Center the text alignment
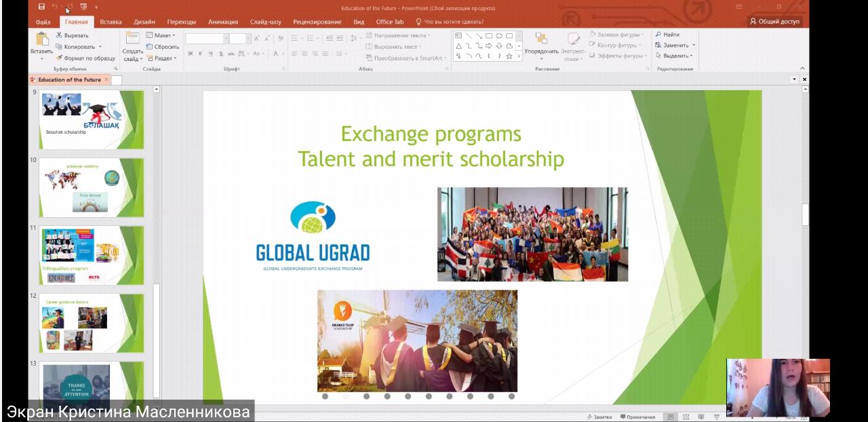The image size is (868, 422). [x=304, y=54]
